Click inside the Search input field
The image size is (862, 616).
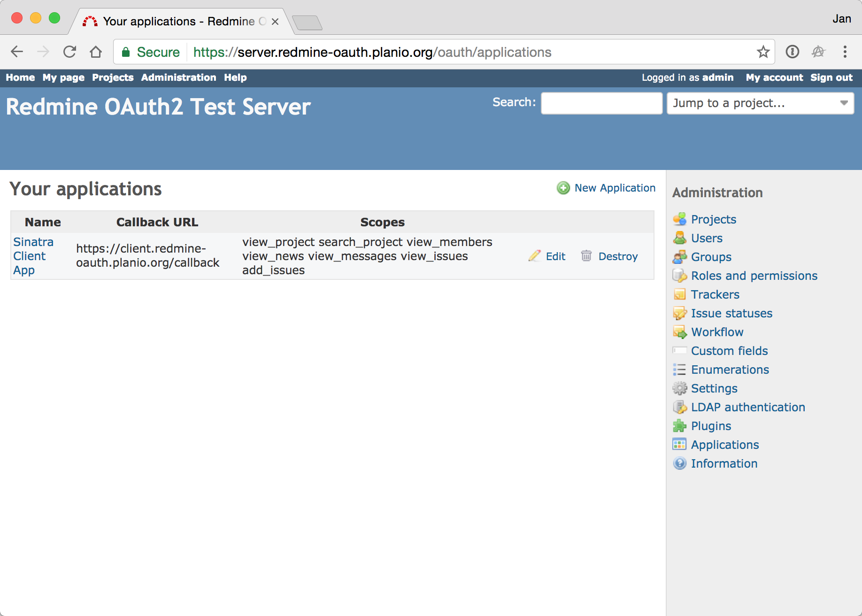click(x=601, y=103)
